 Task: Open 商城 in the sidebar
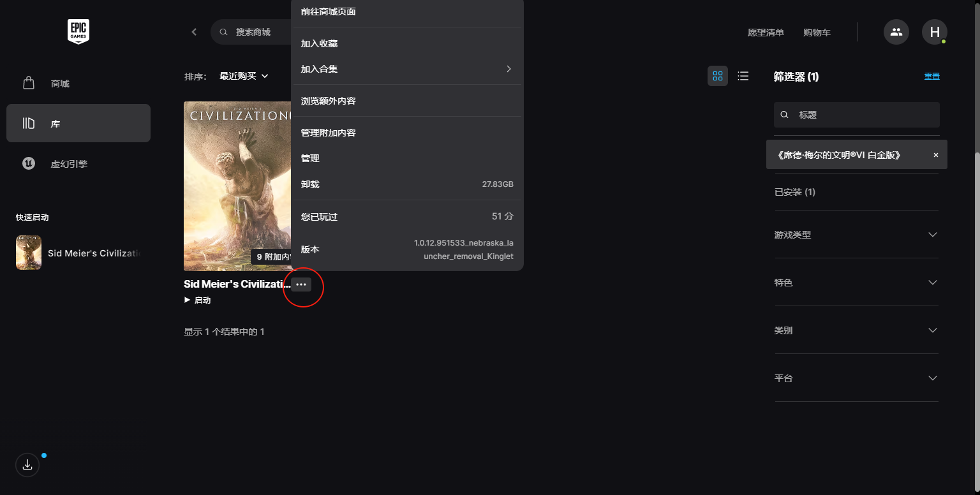click(x=78, y=84)
